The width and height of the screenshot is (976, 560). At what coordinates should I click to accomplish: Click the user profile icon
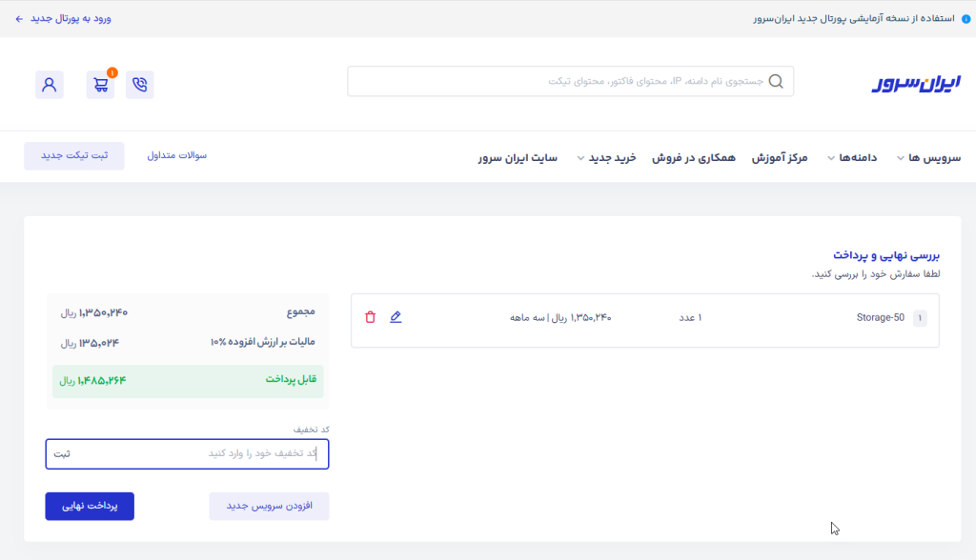[x=50, y=85]
